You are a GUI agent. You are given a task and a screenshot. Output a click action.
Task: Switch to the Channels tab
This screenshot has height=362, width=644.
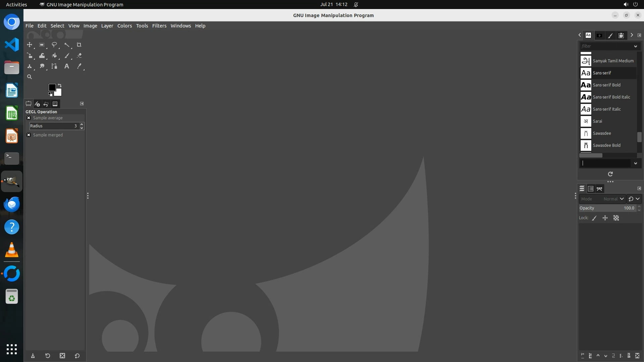coord(591,189)
